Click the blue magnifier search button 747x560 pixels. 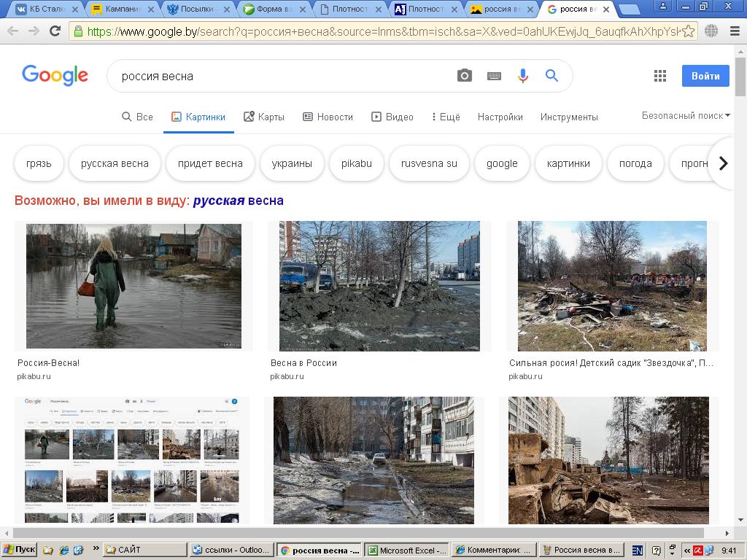click(x=551, y=76)
